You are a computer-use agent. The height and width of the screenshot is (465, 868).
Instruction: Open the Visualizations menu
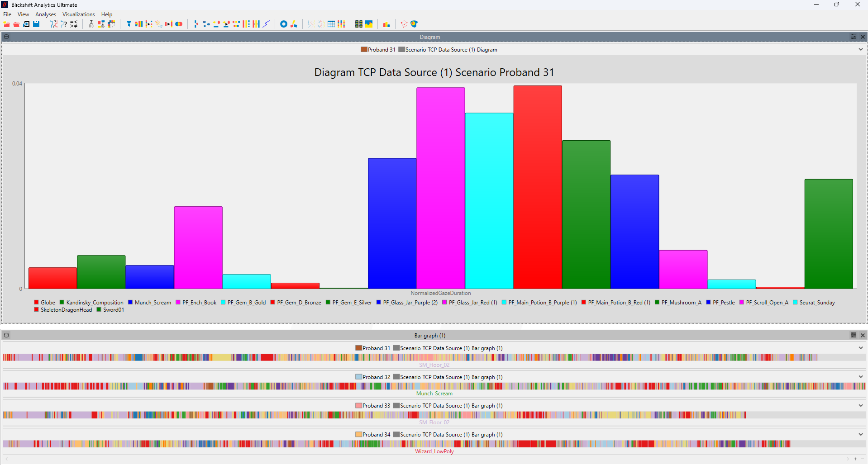pos(78,14)
